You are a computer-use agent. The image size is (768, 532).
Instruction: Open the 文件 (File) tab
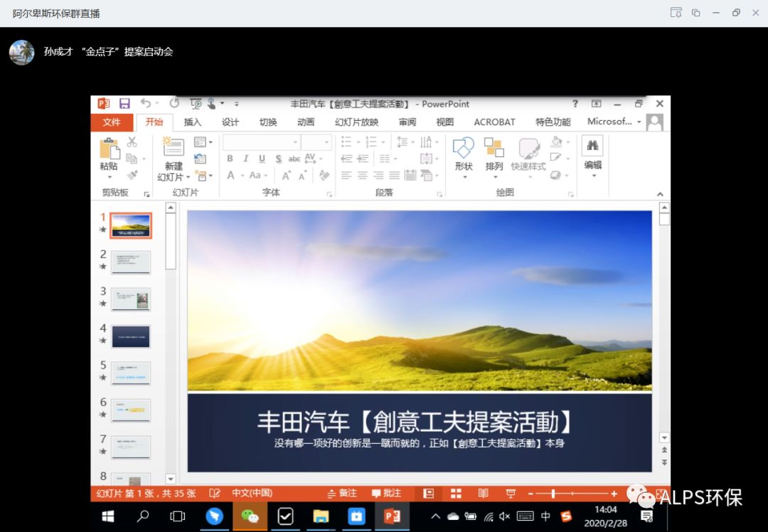[112, 122]
